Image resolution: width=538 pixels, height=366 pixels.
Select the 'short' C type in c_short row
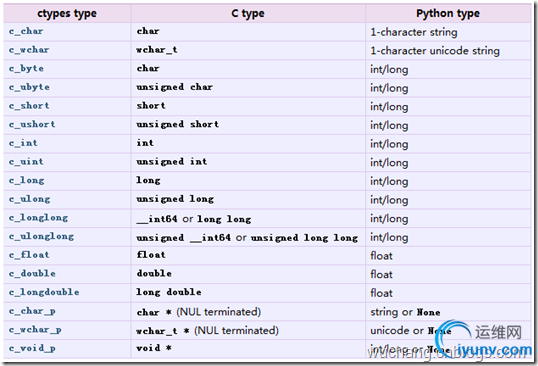151,106
